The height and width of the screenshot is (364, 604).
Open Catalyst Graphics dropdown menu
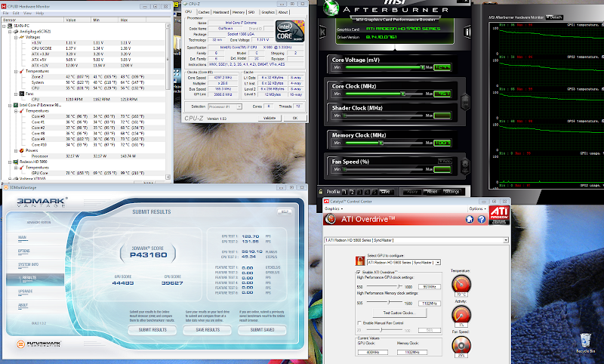coord(334,208)
